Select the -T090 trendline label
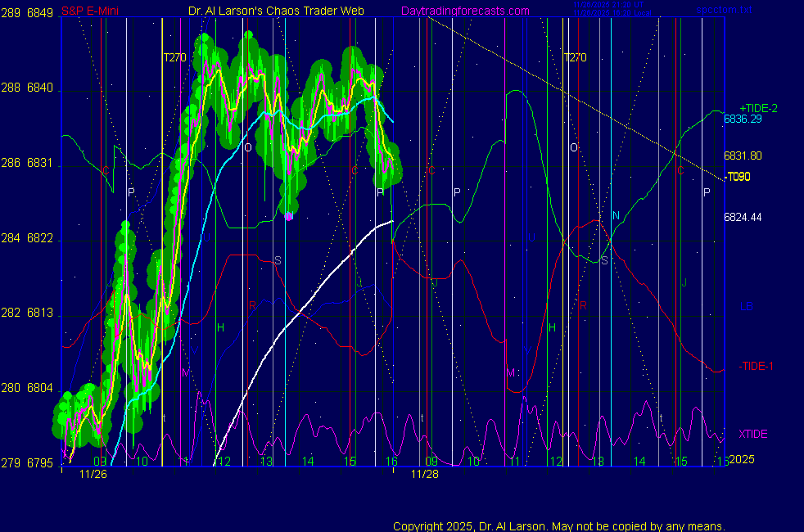Image resolution: width=804 pixels, height=532 pixels. pos(738,176)
